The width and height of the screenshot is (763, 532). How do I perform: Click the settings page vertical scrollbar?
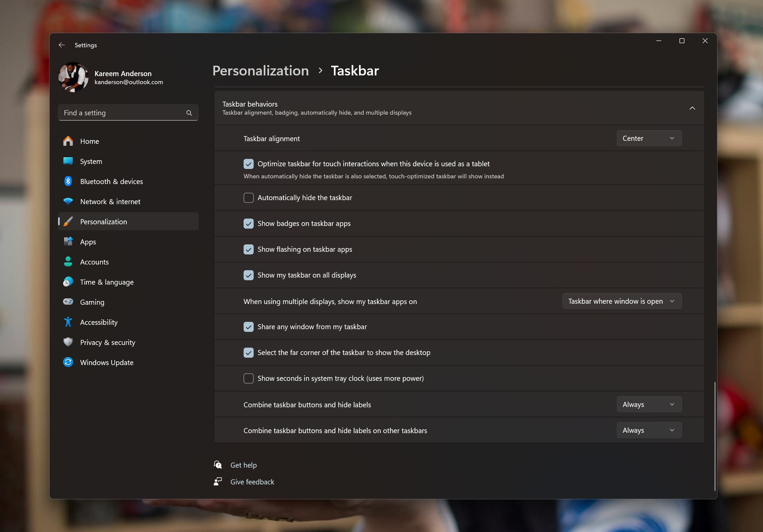pos(715,436)
